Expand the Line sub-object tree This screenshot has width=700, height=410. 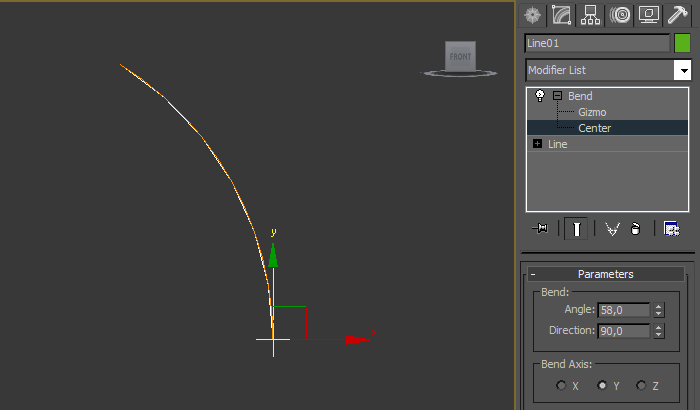[538, 144]
